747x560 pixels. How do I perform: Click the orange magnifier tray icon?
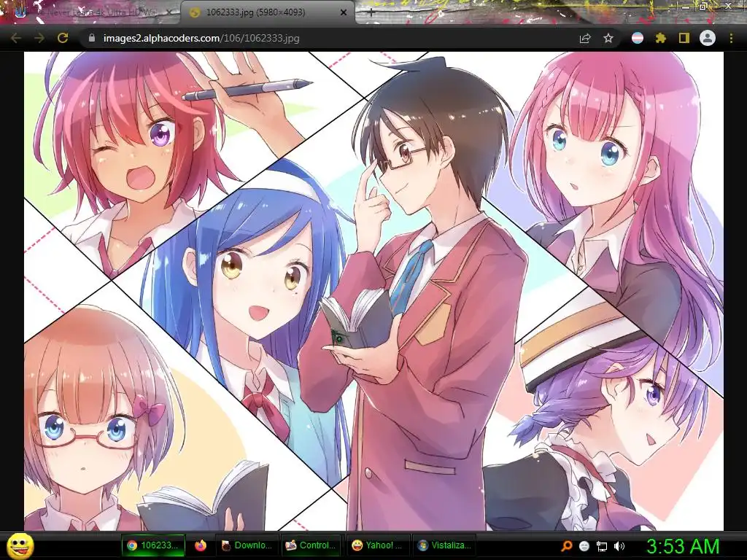click(566, 546)
